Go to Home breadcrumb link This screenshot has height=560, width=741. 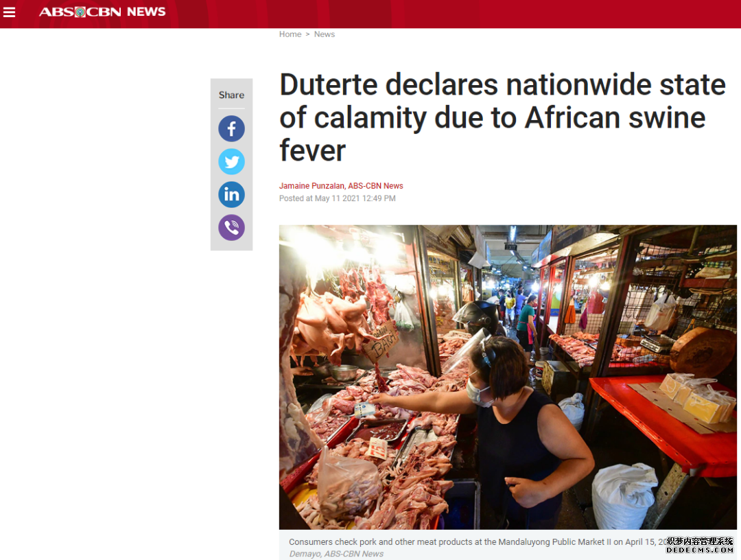(290, 34)
